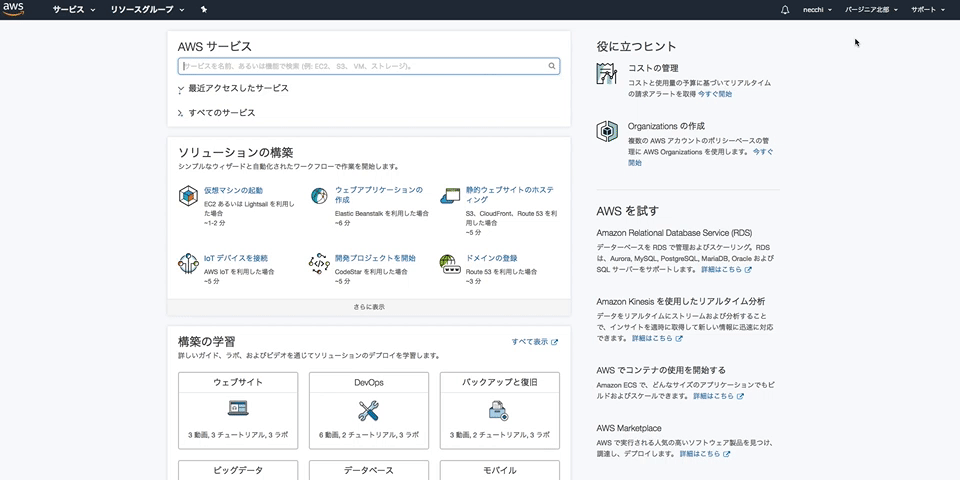Image resolution: width=960 pixels, height=480 pixels.
Task: Focus the AWS service search field
Action: tap(369, 66)
